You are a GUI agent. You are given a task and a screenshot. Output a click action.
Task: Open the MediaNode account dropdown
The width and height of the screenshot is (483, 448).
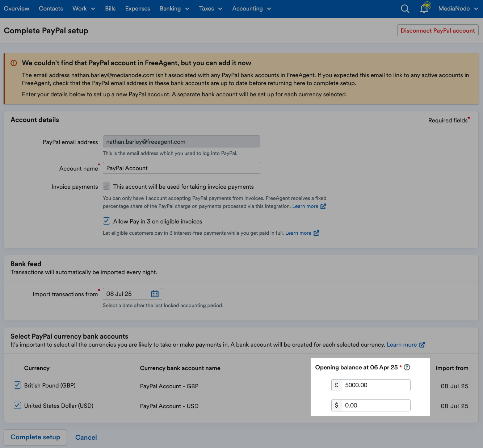pos(458,9)
